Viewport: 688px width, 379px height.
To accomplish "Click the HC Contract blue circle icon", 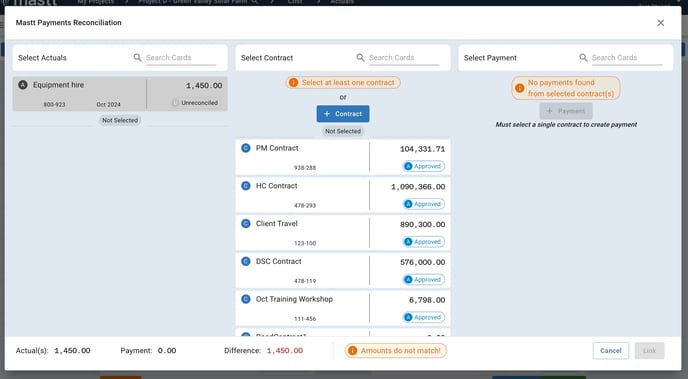I will point(246,186).
